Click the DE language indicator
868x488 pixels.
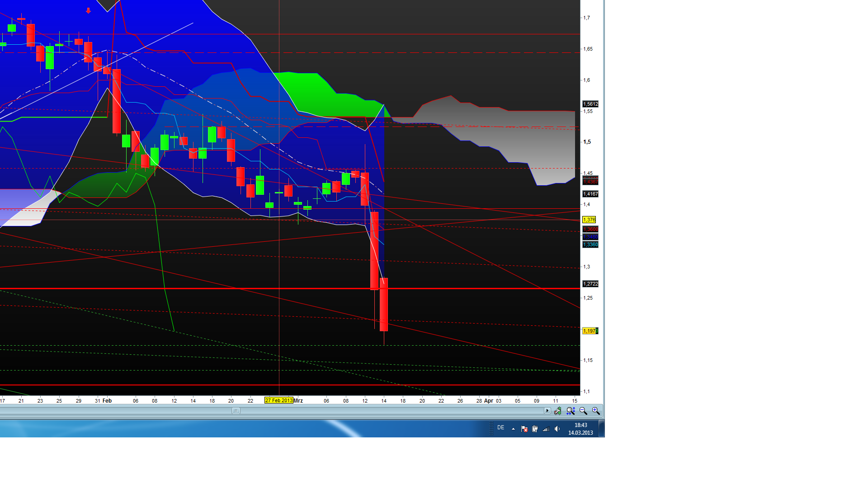(x=501, y=427)
